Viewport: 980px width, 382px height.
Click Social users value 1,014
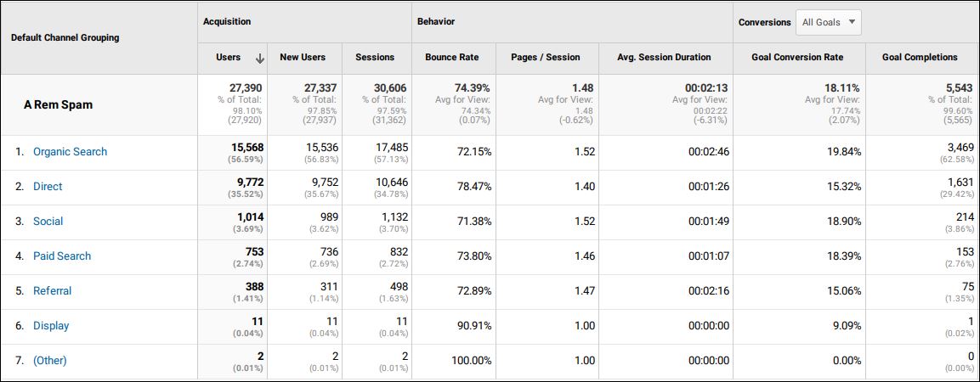click(x=251, y=217)
